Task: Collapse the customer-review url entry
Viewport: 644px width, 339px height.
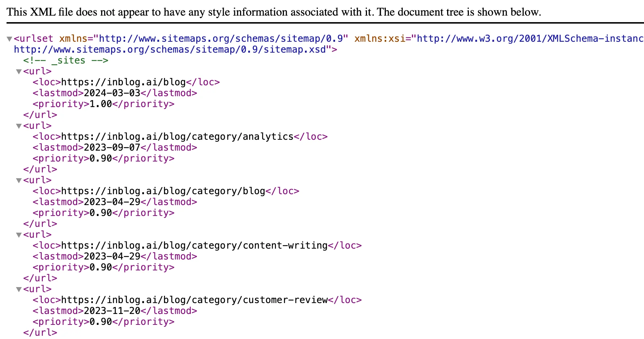Action: [18, 289]
